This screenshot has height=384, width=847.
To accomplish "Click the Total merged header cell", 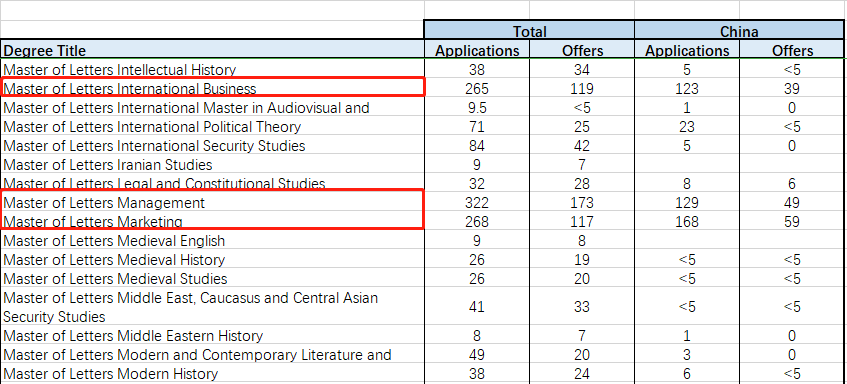I will [x=529, y=31].
